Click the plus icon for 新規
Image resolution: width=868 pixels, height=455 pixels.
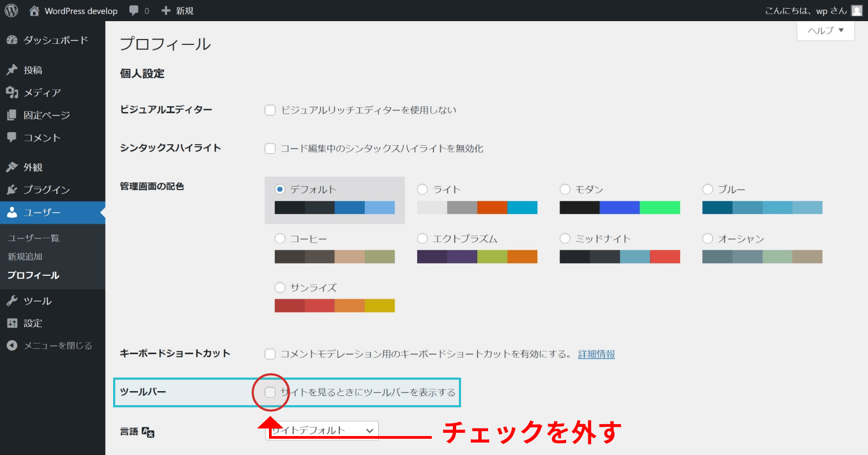(x=166, y=10)
